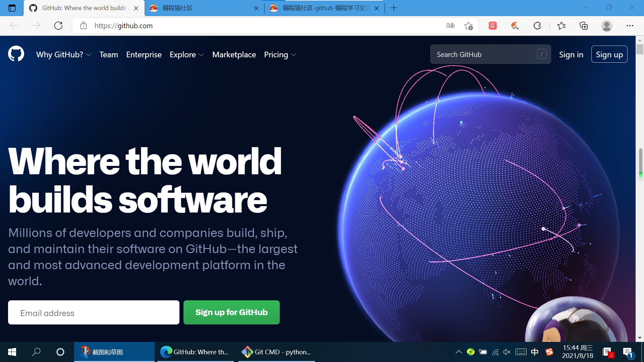View site info via the lock icon
This screenshot has height=362, width=644.
pos(84,26)
